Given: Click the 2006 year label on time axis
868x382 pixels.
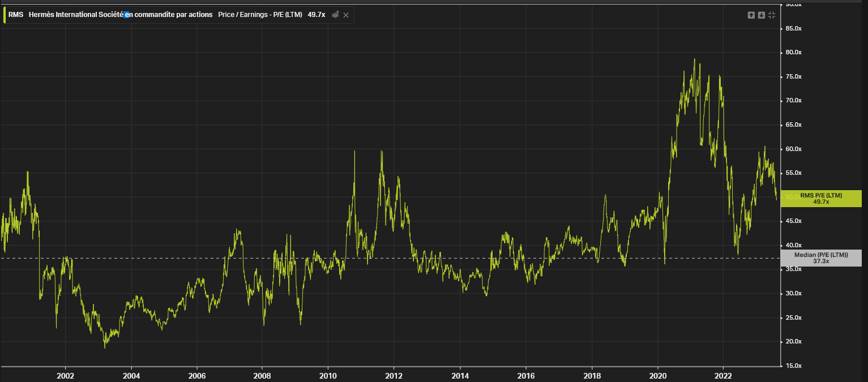Looking at the screenshot, I should point(197,376).
